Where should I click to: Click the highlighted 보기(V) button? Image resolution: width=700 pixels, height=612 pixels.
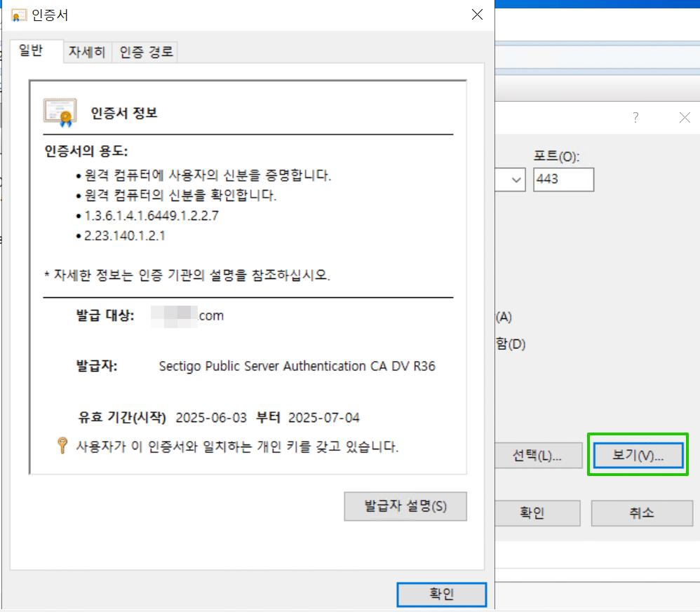(x=637, y=455)
